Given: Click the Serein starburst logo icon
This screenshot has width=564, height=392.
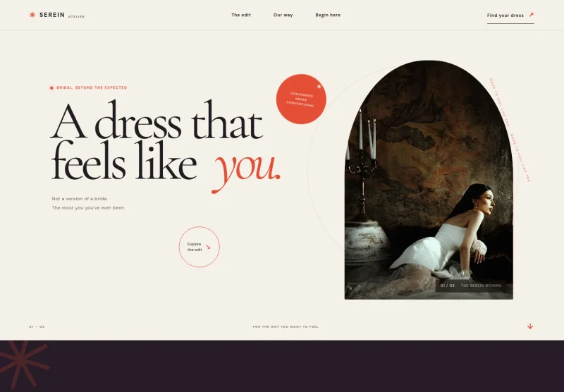Looking at the screenshot, I should coord(32,15).
